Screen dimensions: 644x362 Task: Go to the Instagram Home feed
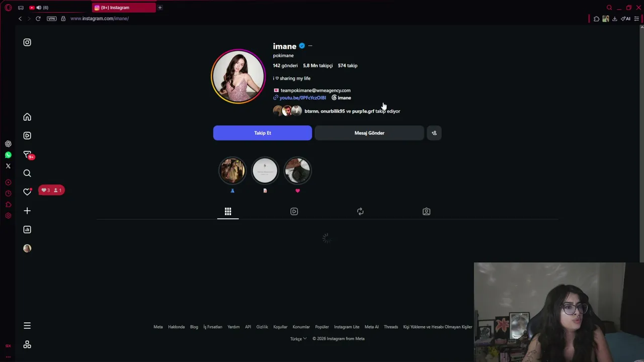(x=27, y=117)
